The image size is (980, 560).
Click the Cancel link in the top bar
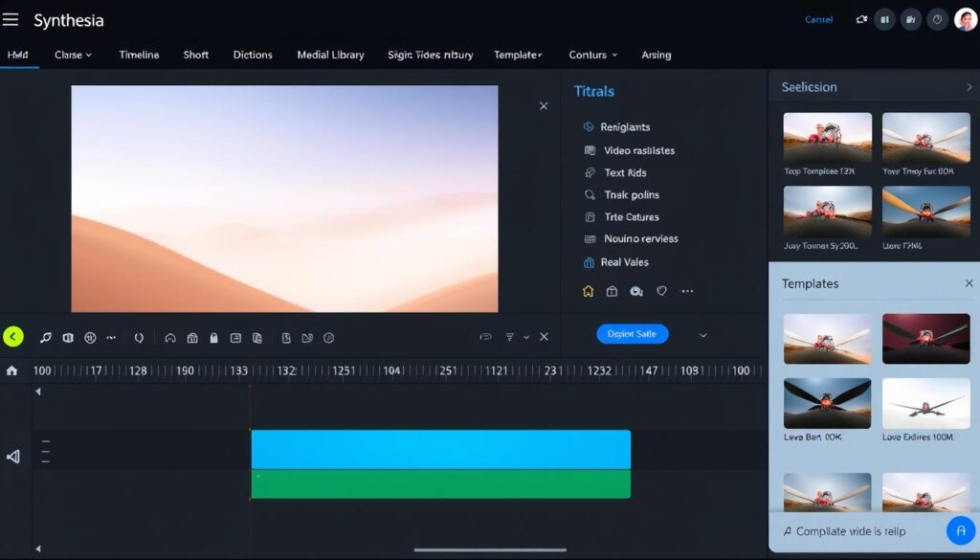tap(818, 19)
